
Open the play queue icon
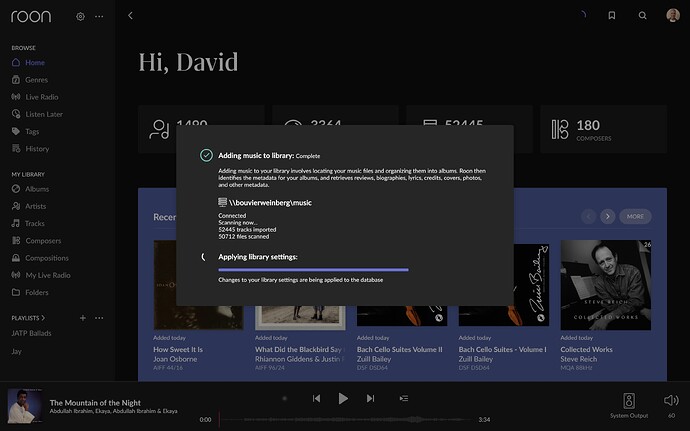click(404, 398)
